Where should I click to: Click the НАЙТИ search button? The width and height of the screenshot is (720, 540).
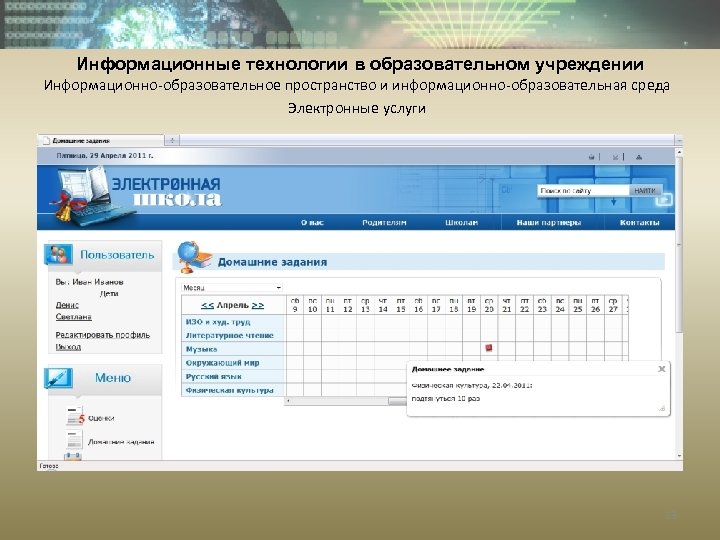[645, 191]
